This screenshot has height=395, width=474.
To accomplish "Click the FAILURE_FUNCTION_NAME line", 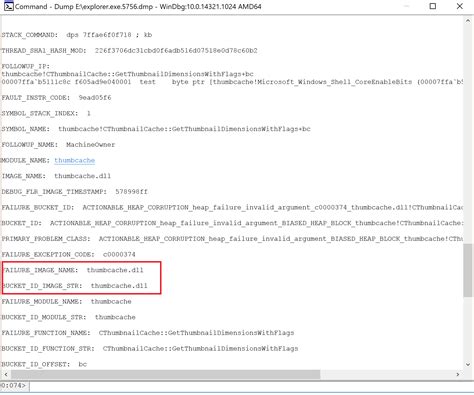I will (x=148, y=332).
